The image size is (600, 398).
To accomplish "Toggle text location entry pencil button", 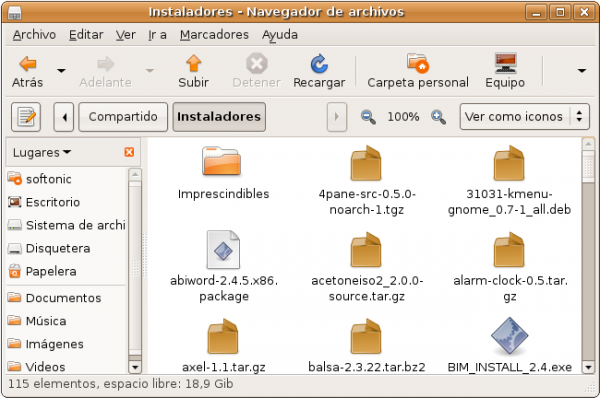I will click(x=26, y=117).
